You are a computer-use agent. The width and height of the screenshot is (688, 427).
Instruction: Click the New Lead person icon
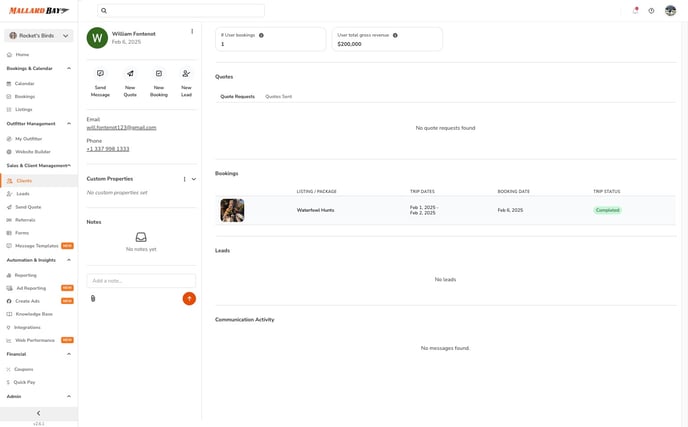click(x=186, y=74)
